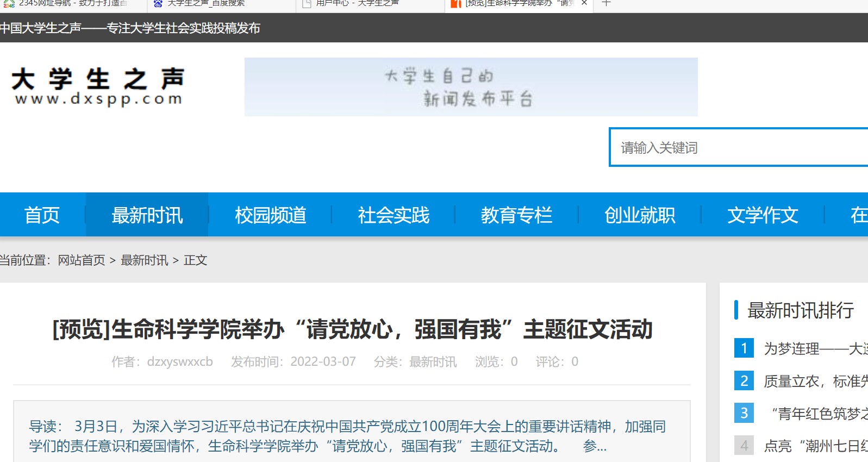Viewport: 868px width, 462px height.
Task: Open the 教育专栏 navigation item
Action: tap(516, 215)
